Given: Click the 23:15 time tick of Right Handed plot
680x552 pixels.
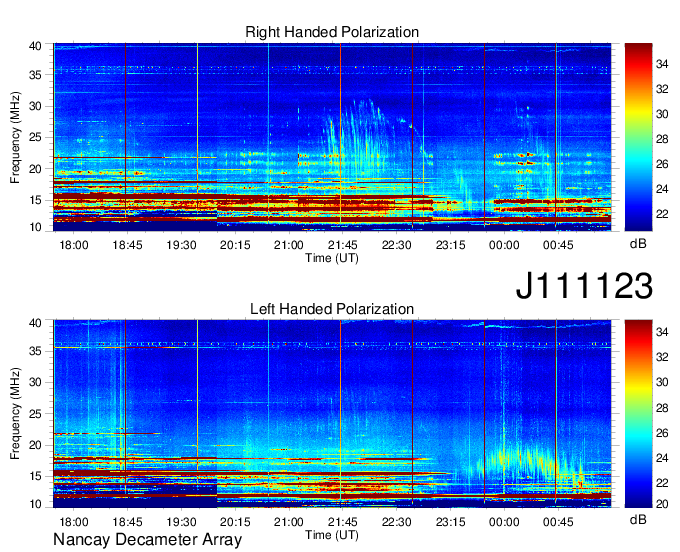Looking at the screenshot, I should (450, 245).
